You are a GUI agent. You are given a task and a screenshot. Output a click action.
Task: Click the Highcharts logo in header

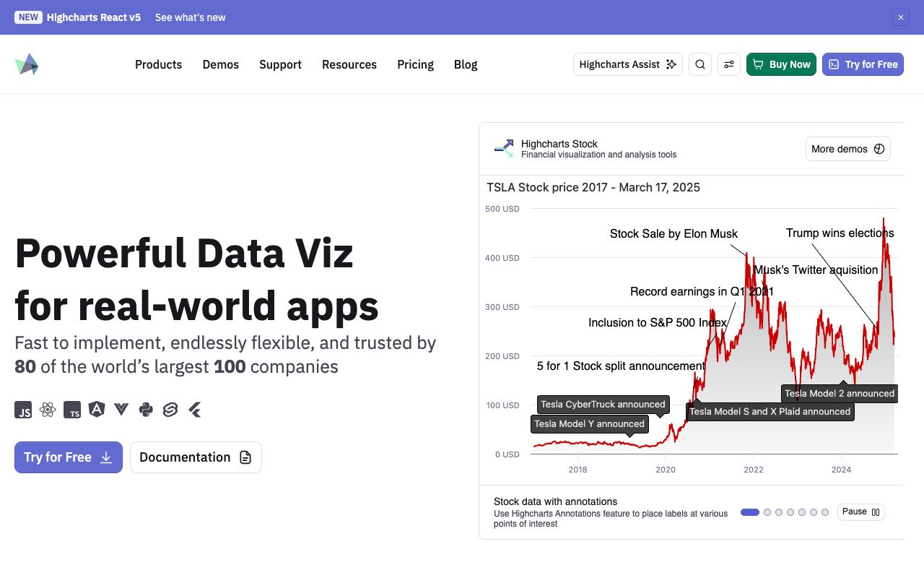[27, 64]
